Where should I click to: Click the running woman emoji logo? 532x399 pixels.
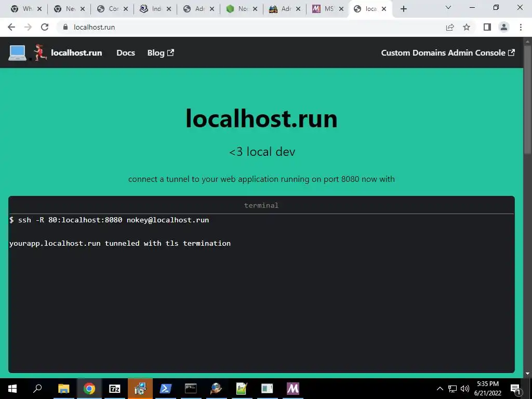pos(39,52)
